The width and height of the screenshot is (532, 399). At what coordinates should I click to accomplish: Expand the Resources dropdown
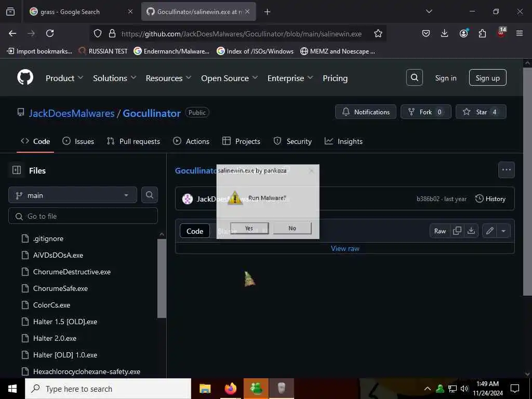pos(168,78)
